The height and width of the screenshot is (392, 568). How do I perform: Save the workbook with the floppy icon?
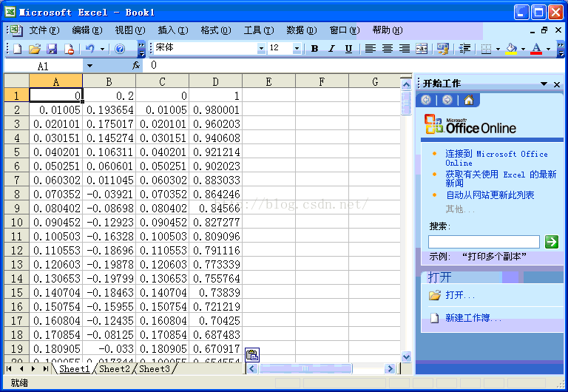(52, 49)
